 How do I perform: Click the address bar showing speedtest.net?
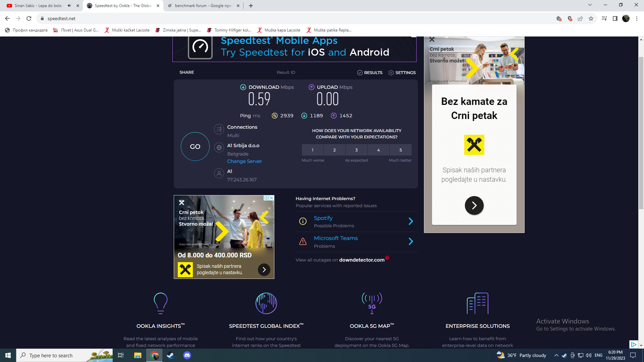pyautogui.click(x=295, y=18)
